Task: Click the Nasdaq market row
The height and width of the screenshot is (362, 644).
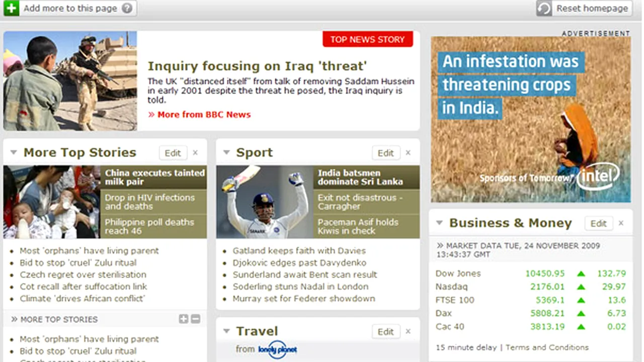Action: (531, 287)
